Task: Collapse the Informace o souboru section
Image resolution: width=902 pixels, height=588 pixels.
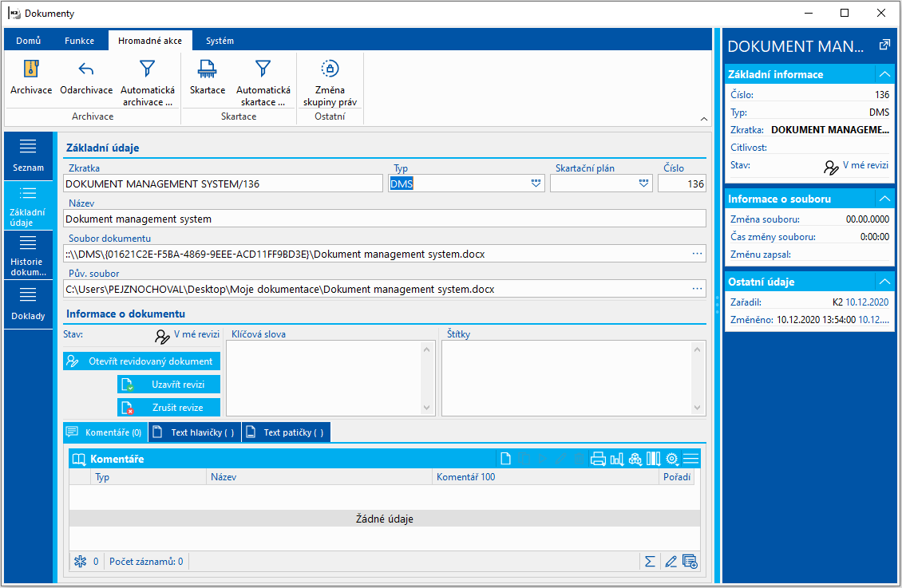Action: 884,199
